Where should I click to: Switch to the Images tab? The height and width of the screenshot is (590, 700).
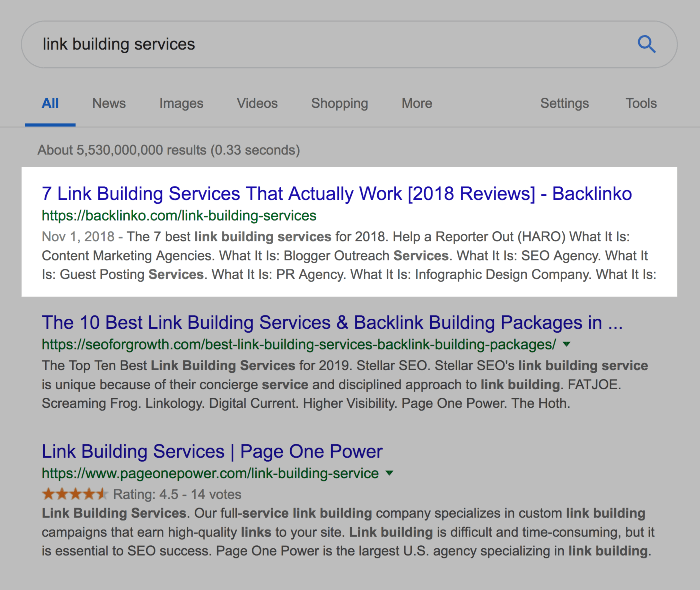click(x=181, y=103)
